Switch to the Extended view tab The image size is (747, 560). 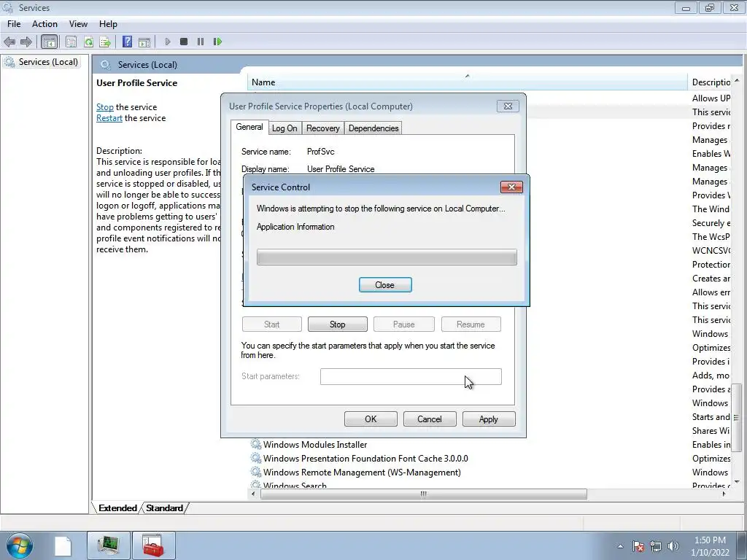(x=117, y=508)
